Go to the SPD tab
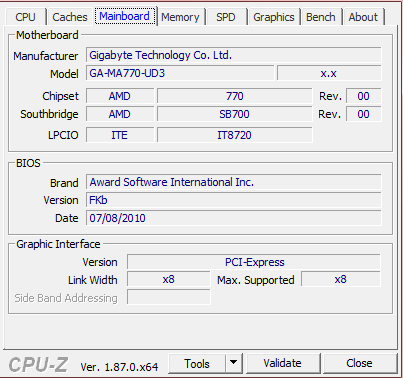 (226, 17)
